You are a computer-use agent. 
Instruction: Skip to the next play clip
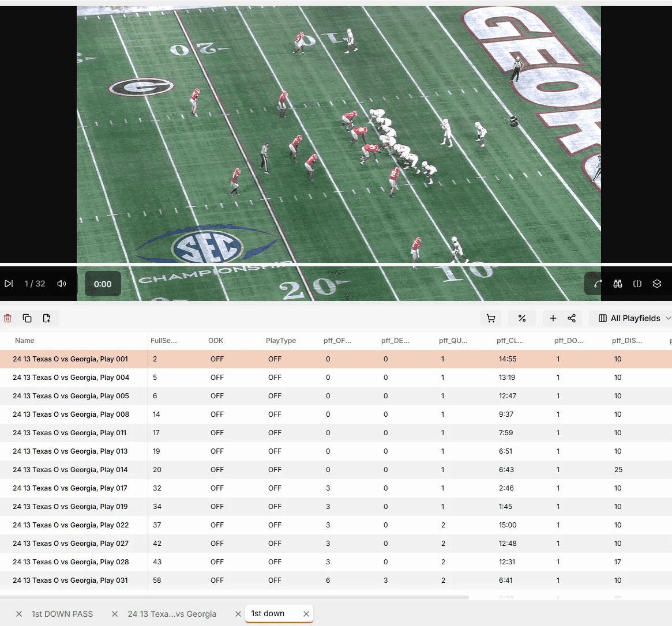pos(9,284)
